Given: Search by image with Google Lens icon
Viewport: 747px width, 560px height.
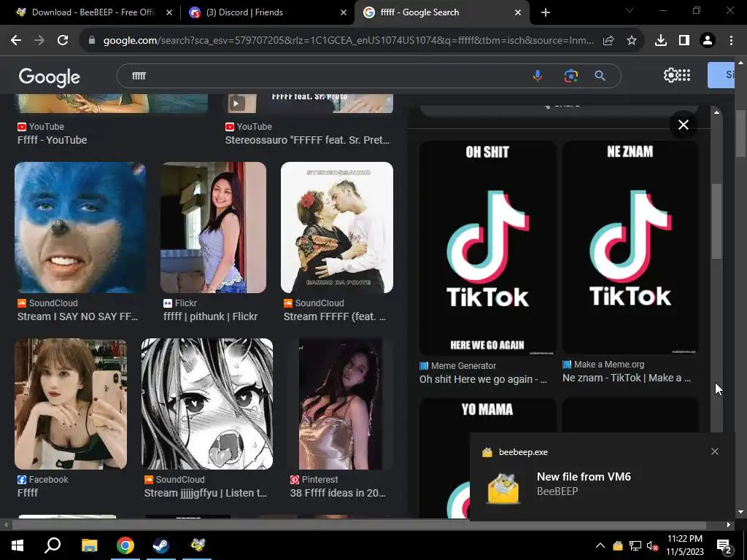Looking at the screenshot, I should (x=570, y=76).
